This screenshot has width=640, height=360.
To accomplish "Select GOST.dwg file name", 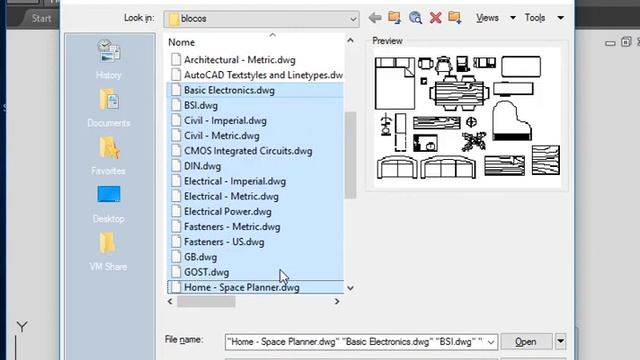I will point(207,272).
